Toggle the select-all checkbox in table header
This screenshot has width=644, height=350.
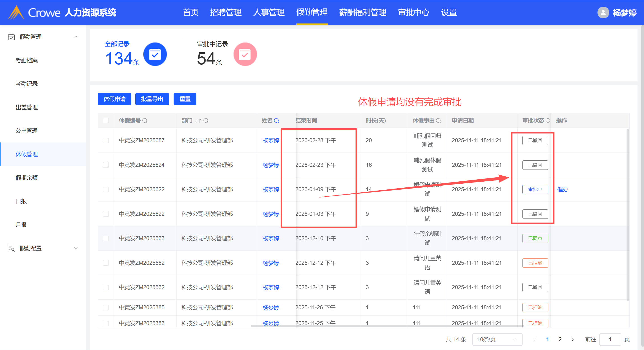coord(106,121)
